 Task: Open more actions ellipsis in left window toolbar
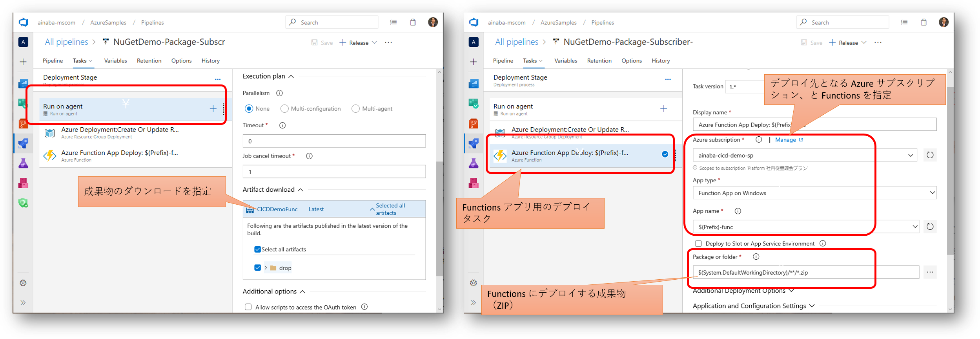(388, 42)
